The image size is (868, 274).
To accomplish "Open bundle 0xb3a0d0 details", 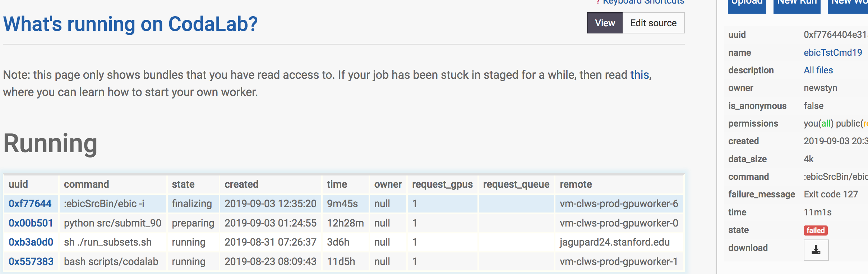I will [30, 242].
